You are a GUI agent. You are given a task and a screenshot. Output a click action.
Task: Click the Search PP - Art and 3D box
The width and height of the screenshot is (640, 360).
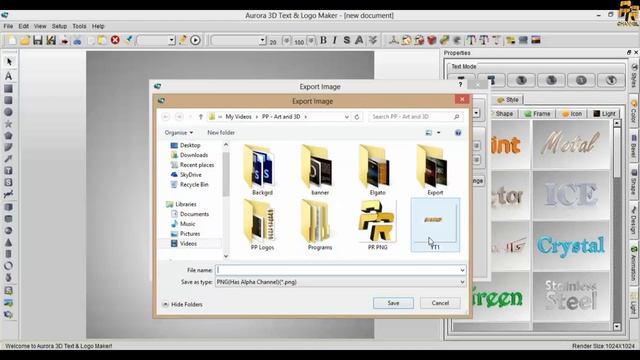click(415, 117)
